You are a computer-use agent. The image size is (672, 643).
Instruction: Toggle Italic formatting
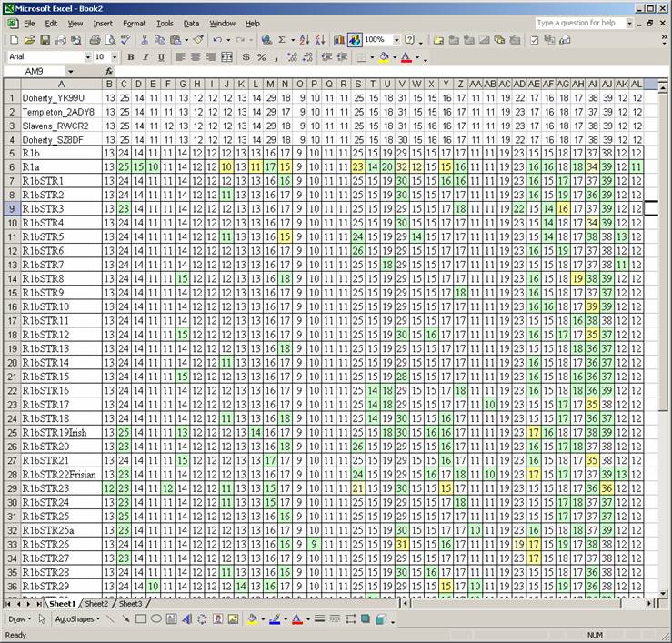coord(145,57)
